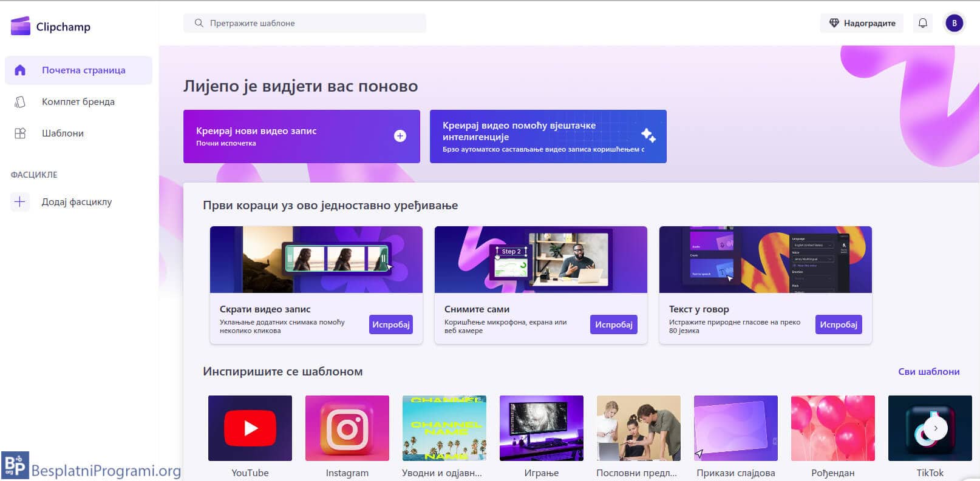Select the Уводни и одјавн... template thumbnail
This screenshot has width=980, height=481.
[444, 428]
